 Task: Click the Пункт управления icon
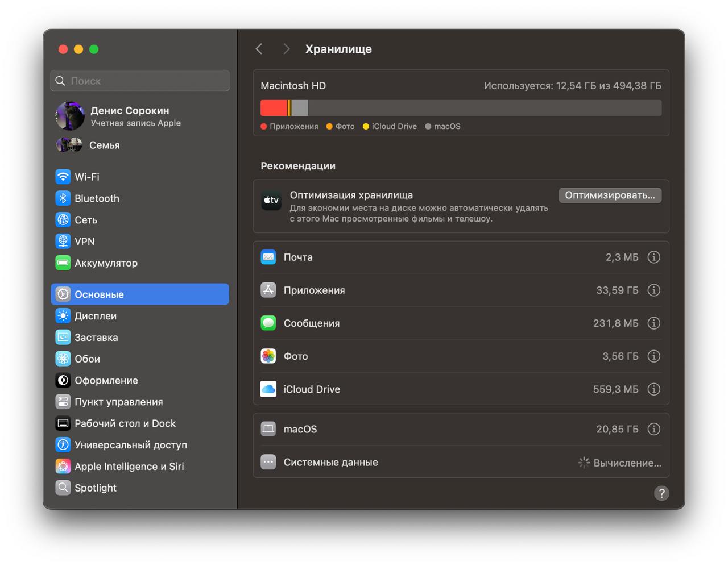[x=63, y=402]
